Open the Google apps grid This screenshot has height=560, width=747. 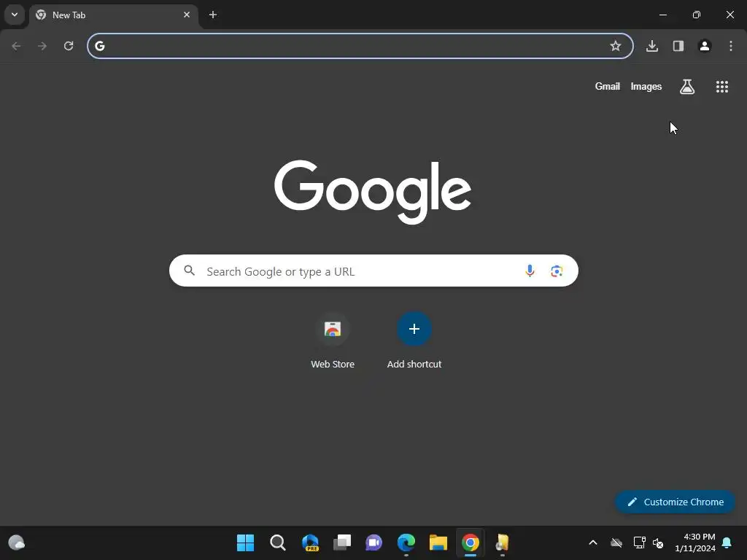(x=722, y=87)
